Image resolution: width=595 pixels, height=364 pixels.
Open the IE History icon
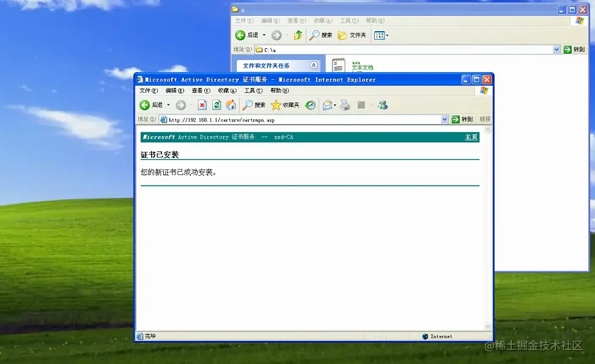[x=311, y=105]
